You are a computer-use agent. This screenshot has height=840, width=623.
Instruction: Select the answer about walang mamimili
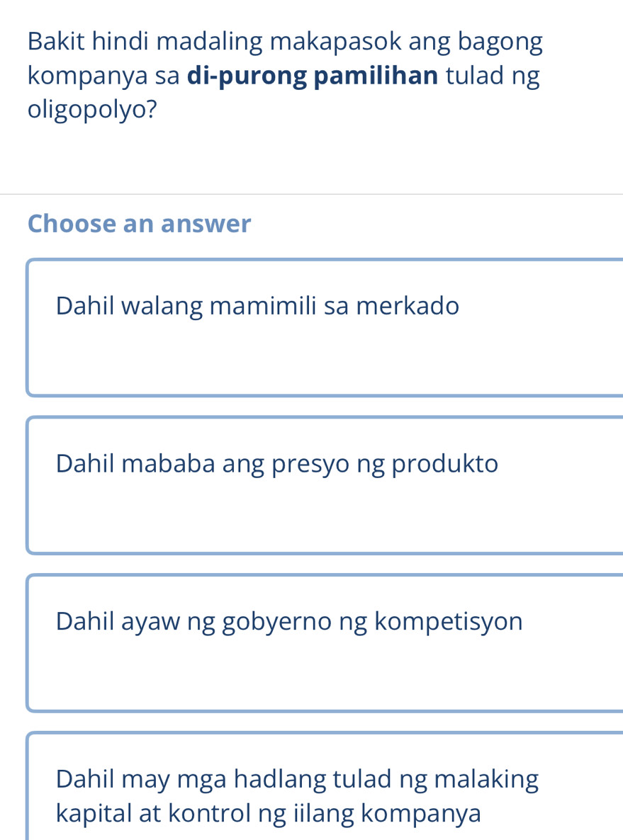pos(257,305)
